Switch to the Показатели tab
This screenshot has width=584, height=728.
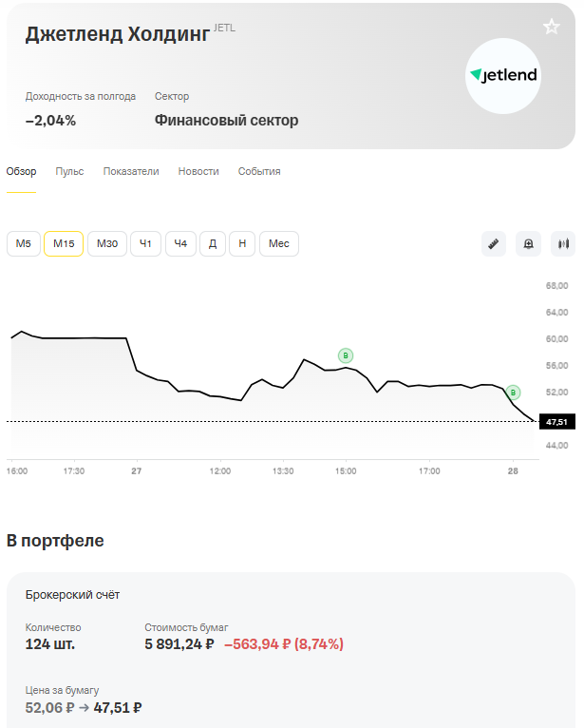click(x=131, y=171)
